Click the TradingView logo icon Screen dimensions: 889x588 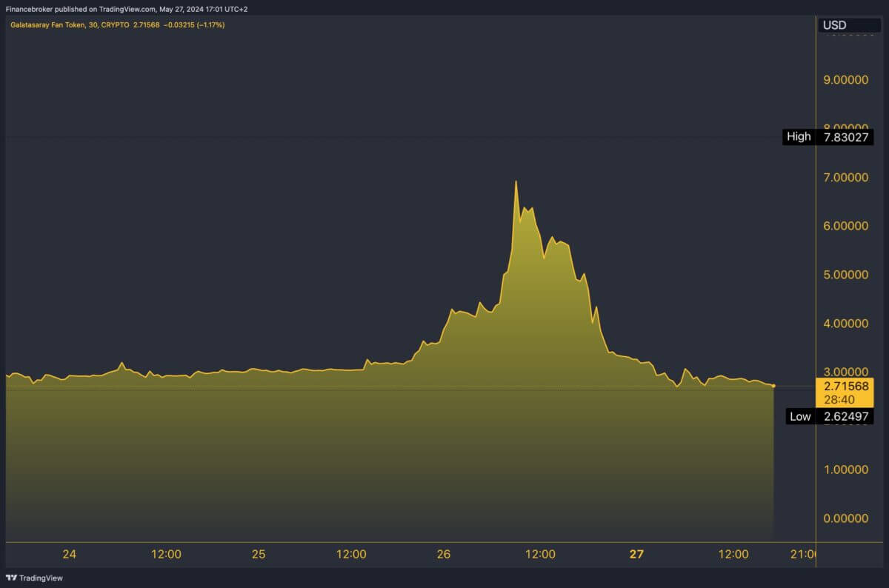[11, 578]
